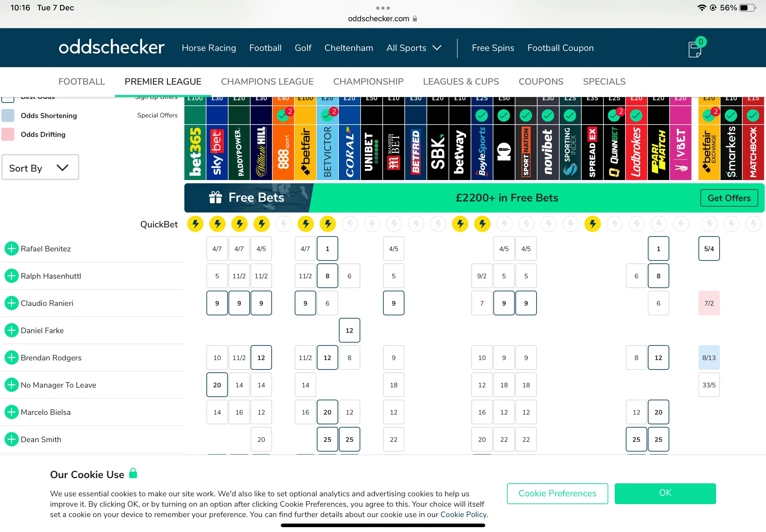Toggle the green check under BoyleSports
Image resolution: width=766 pixels, height=532 pixels.
coord(481,115)
